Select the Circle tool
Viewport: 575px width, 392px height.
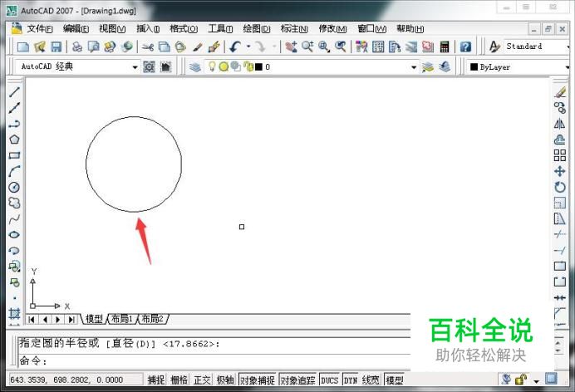14,187
